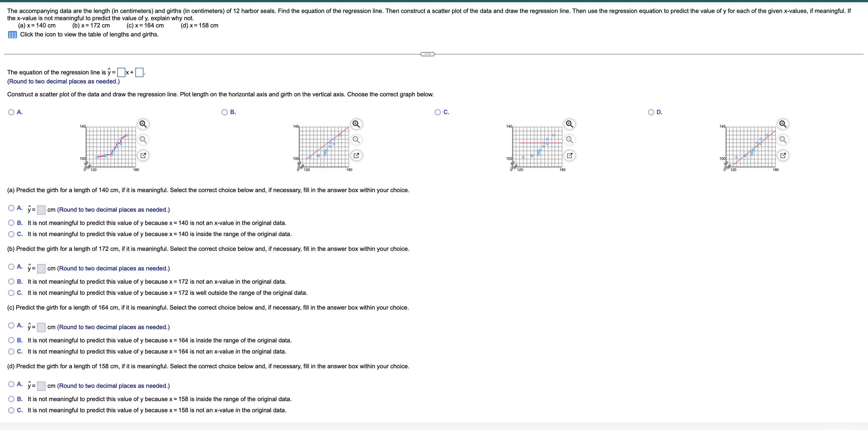868x430 pixels.
Task: Select choice A for the 158 cm prediction
Action: pos(11,384)
